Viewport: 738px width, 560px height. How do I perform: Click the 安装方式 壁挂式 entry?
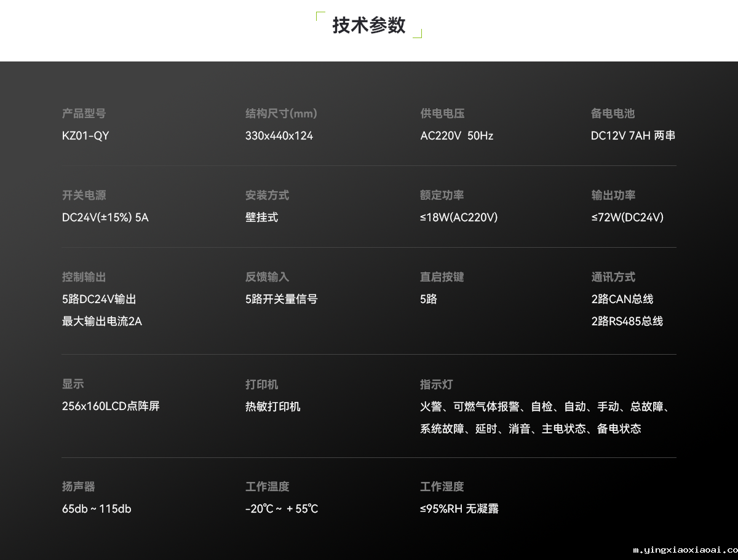261,217
